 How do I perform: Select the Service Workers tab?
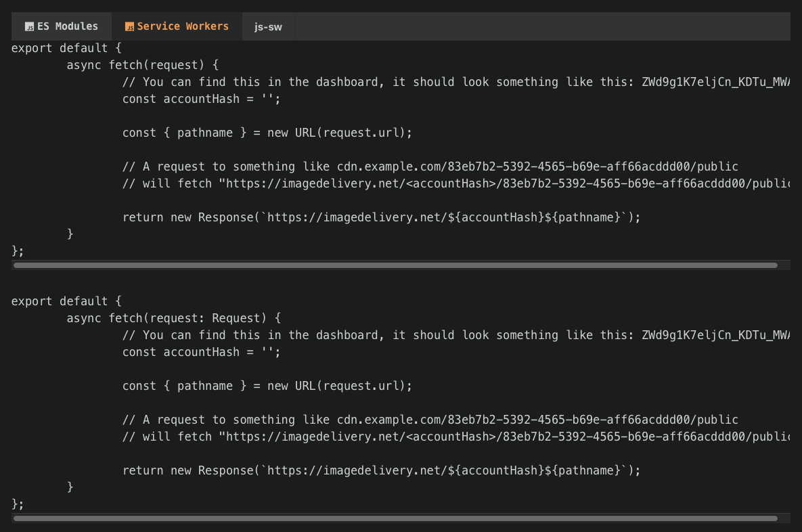pos(177,26)
